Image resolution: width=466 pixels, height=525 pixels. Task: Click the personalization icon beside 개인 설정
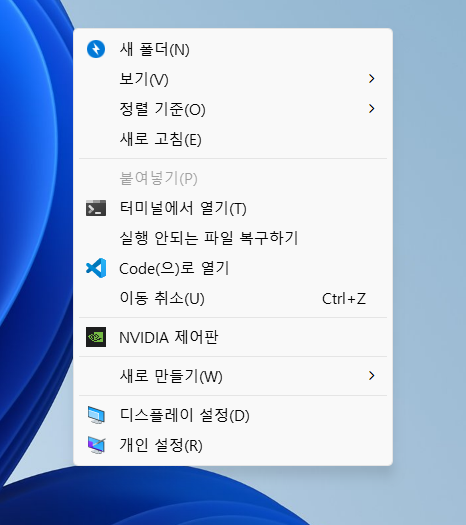pos(96,445)
